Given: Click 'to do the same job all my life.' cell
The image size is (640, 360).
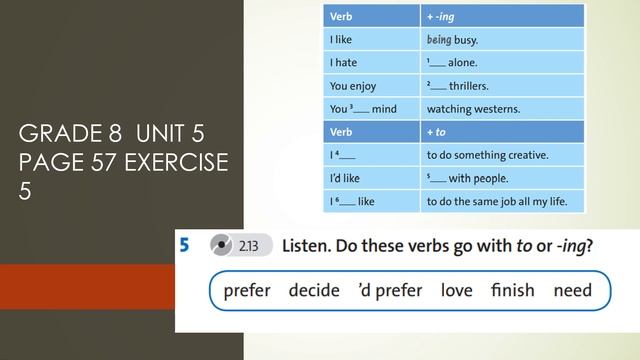Looking at the screenshot, I should point(502,201).
